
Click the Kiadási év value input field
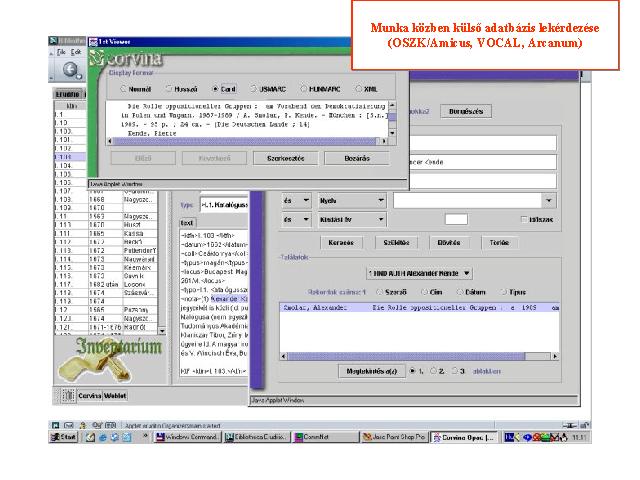(x=456, y=220)
